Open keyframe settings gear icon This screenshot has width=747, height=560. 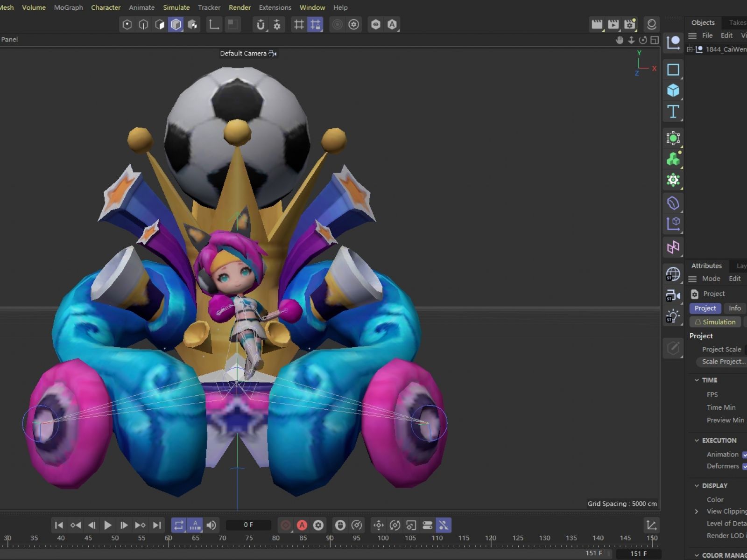click(x=318, y=525)
